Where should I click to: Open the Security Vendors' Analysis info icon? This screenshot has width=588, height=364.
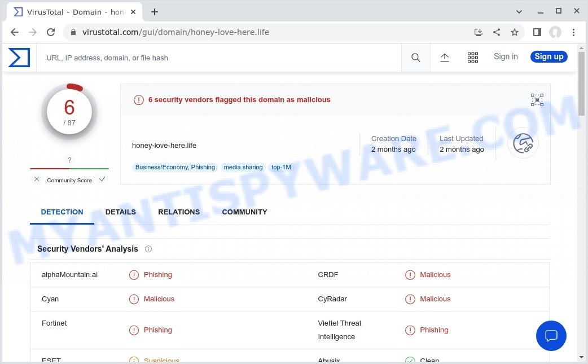tap(148, 249)
